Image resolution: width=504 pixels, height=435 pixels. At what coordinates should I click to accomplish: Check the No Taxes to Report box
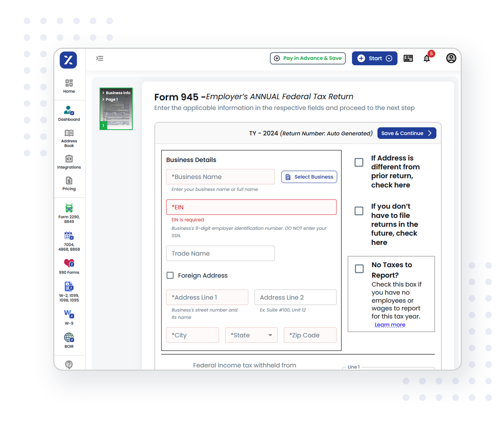359,269
